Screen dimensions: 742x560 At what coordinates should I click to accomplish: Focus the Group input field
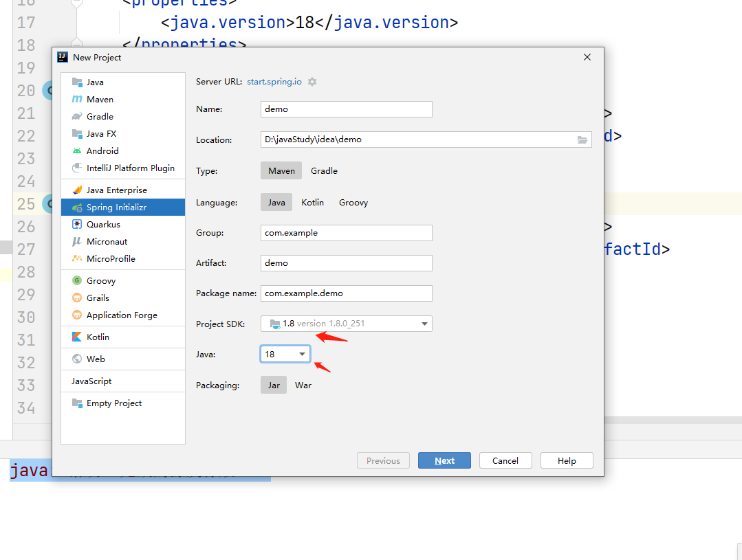click(347, 233)
